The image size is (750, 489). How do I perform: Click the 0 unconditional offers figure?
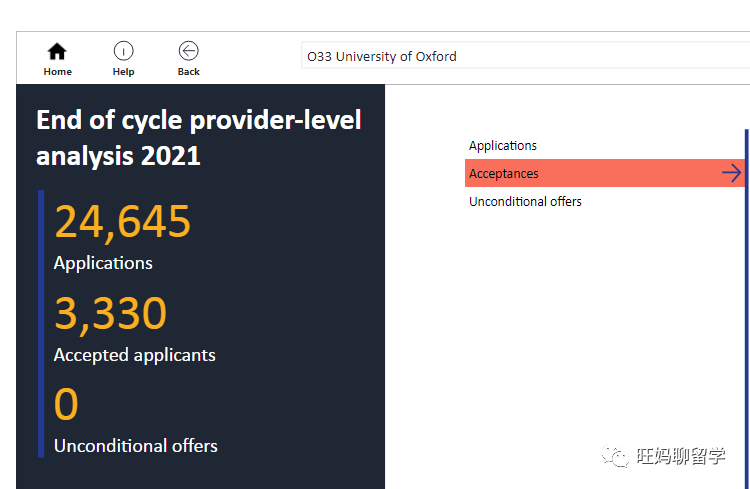66,405
